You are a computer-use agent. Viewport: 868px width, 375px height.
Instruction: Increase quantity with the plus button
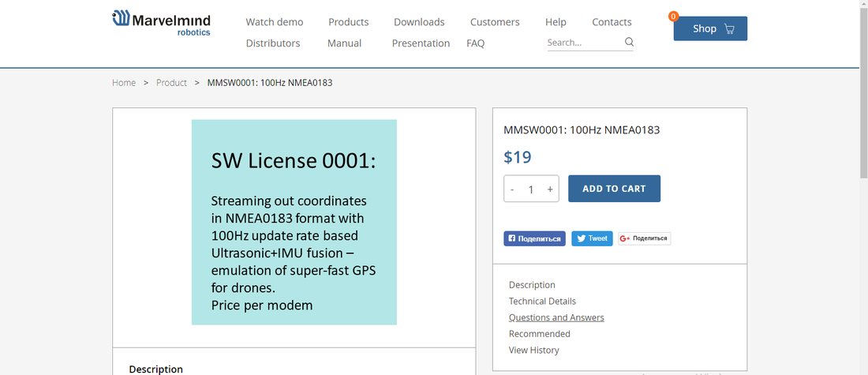pyautogui.click(x=550, y=189)
